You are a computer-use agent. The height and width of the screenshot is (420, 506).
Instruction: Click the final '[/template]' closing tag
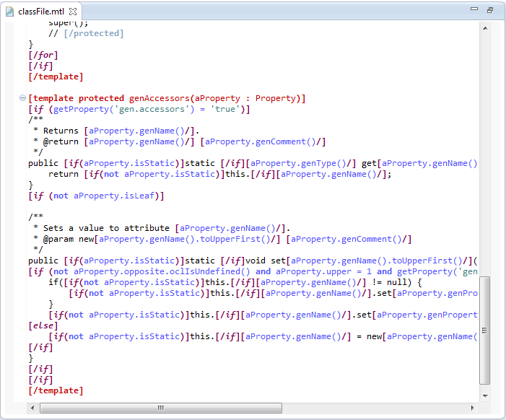click(56, 390)
